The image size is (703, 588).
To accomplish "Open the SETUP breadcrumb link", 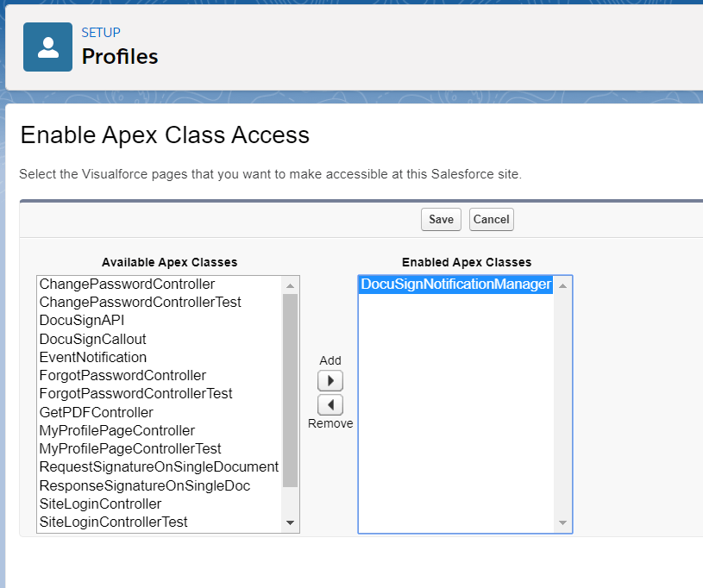I will 101,33.
